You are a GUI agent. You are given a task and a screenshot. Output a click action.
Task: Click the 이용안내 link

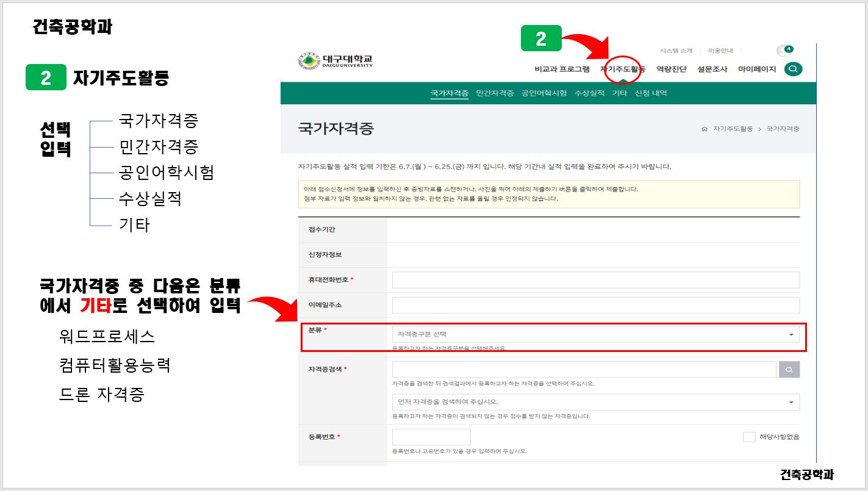(x=720, y=51)
